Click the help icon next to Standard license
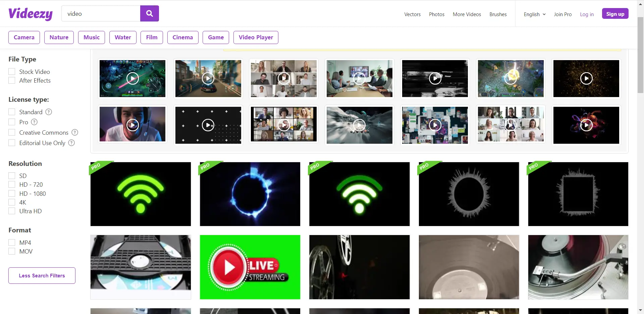Viewport: 644px width, 314px height. pos(48,112)
